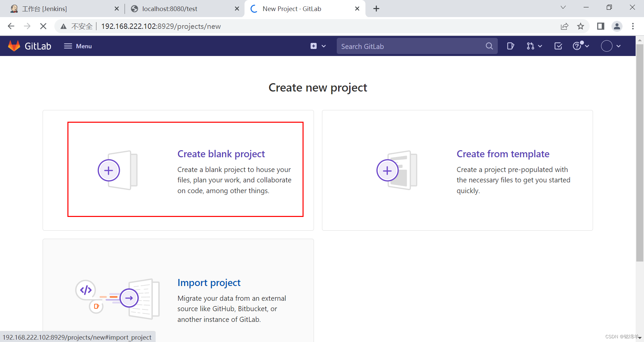This screenshot has height=342, width=644.
Task: Click the create new plus icon in navbar
Action: click(314, 46)
